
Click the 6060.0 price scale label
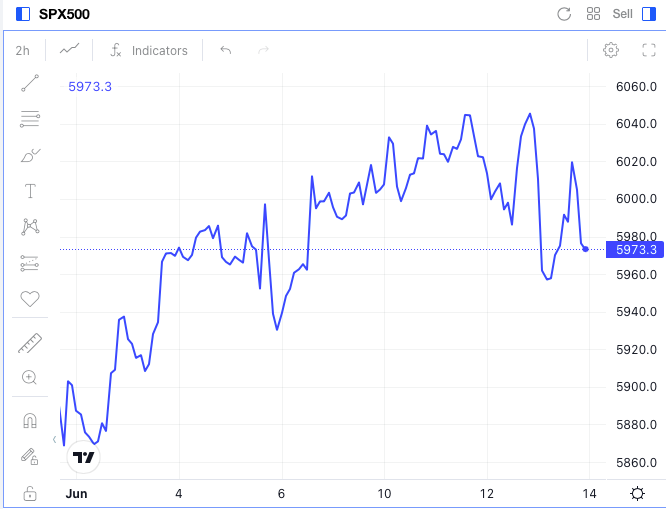click(x=636, y=87)
